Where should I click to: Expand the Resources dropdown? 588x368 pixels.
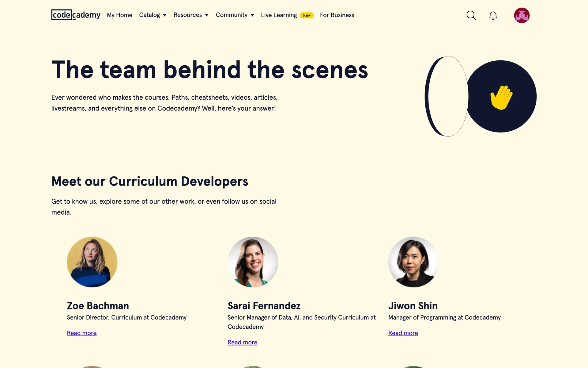pyautogui.click(x=191, y=15)
